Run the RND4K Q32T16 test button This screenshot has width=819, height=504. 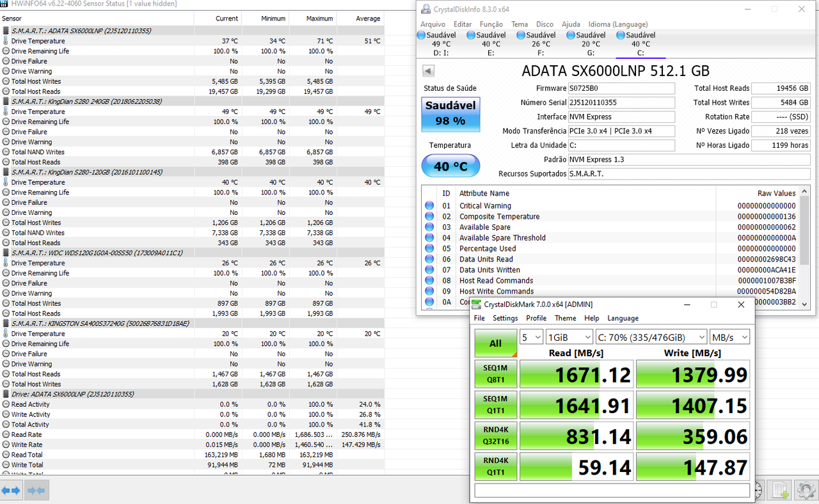pos(495,436)
